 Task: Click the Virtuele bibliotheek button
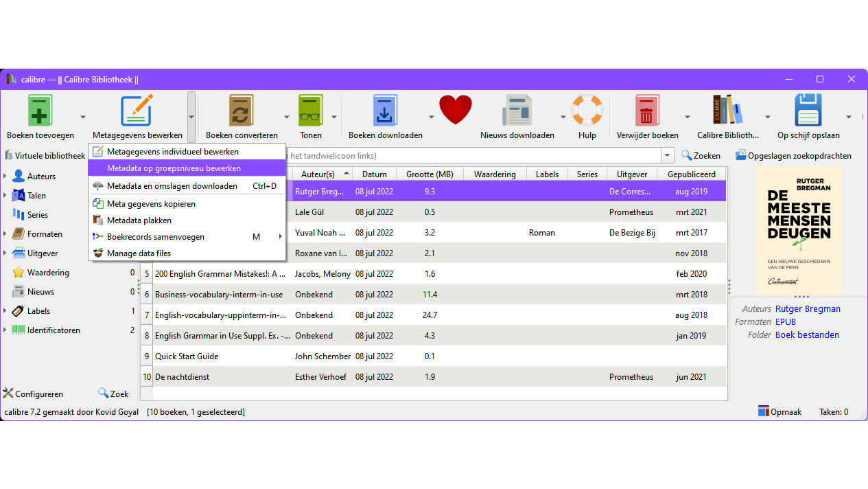(x=45, y=156)
